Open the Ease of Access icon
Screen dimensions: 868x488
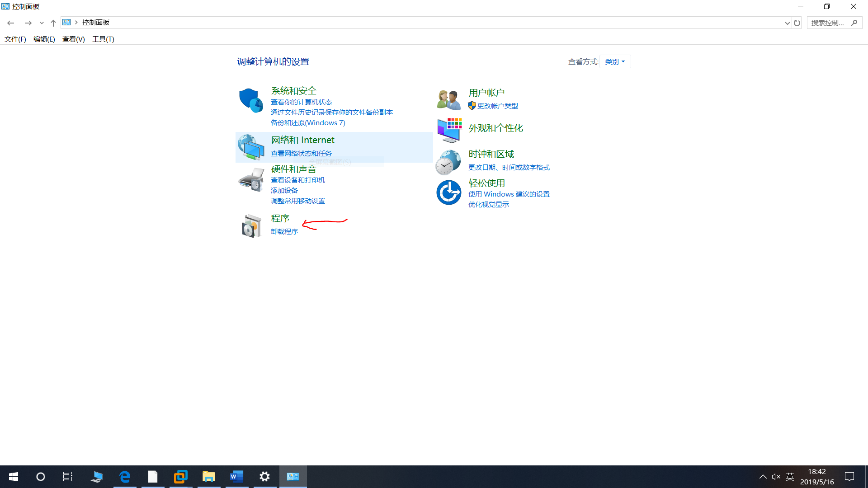(448, 192)
